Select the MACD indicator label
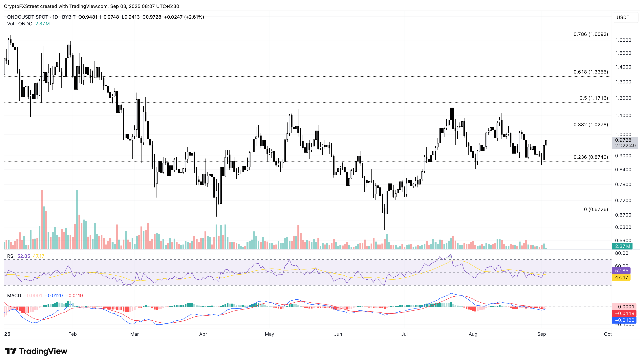The image size is (644, 363). (14, 295)
